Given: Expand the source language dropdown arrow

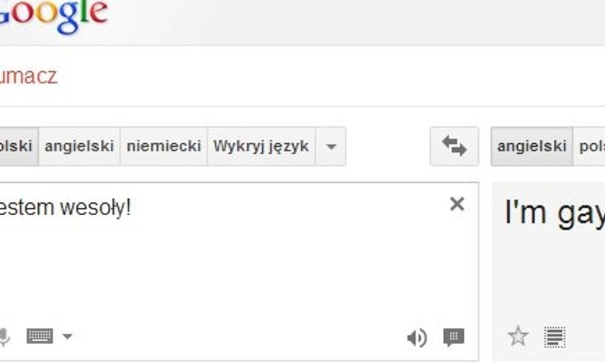Looking at the screenshot, I should coord(331,147).
